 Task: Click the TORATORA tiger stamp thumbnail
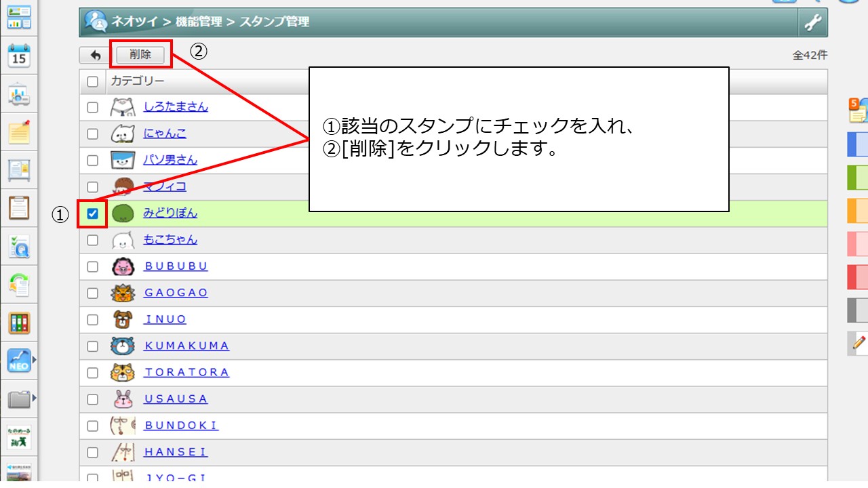122,372
